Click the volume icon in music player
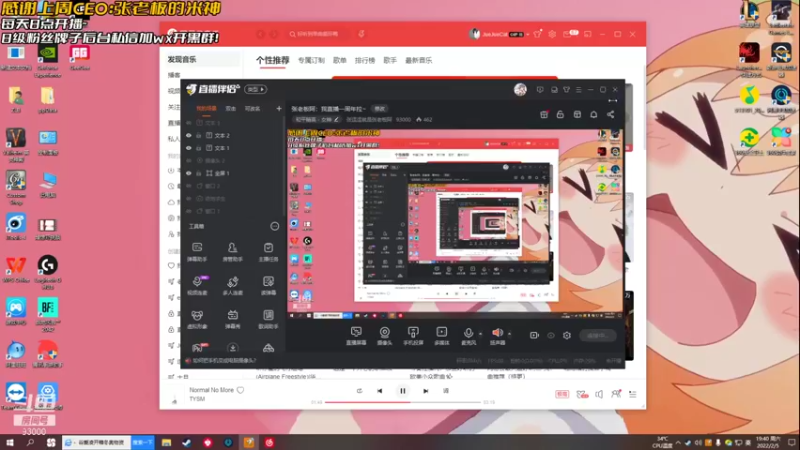800x450 pixels. coord(599,394)
